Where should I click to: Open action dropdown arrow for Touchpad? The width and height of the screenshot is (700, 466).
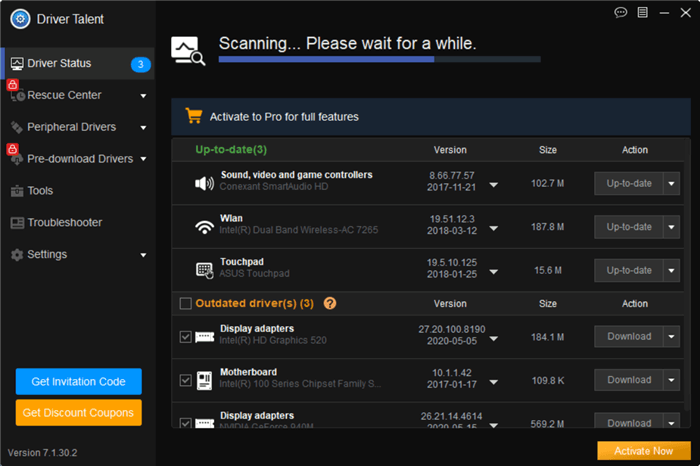[671, 270]
